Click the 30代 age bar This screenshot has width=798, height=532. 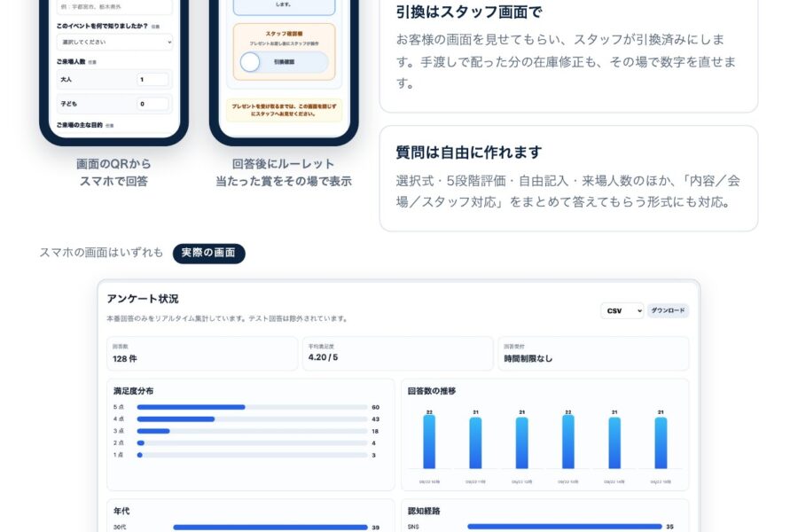coord(270,528)
